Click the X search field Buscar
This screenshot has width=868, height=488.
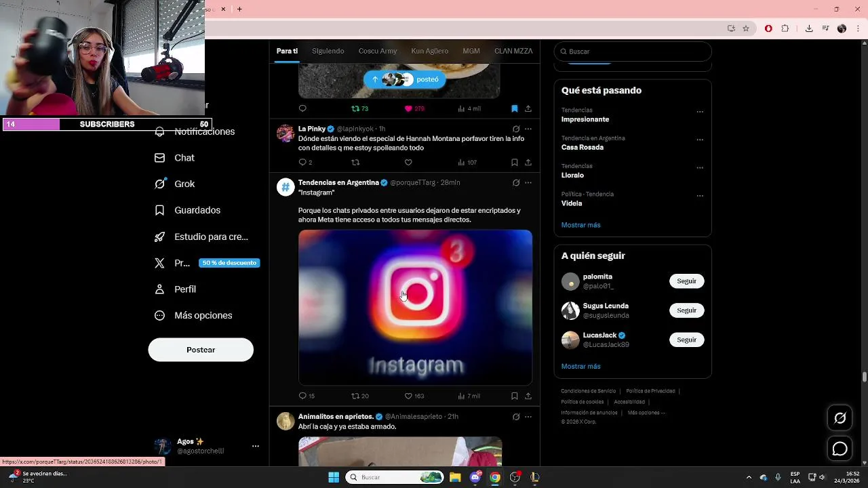tap(633, 52)
